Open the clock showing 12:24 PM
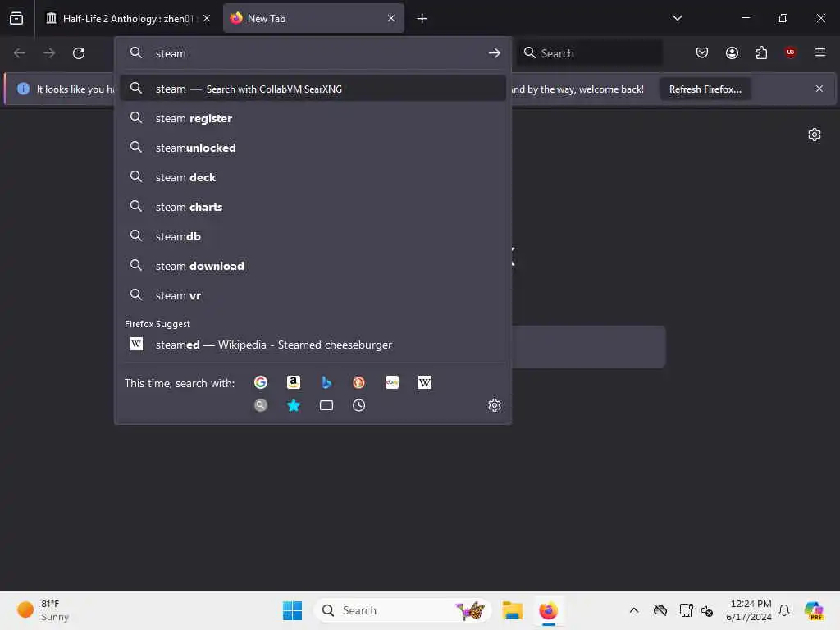Screen dimensions: 840x630 748,610
